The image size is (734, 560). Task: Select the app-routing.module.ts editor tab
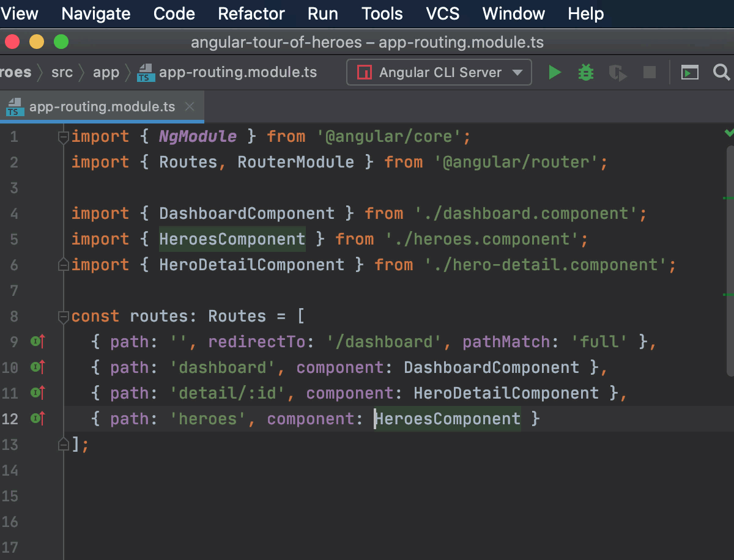pyautogui.click(x=102, y=107)
